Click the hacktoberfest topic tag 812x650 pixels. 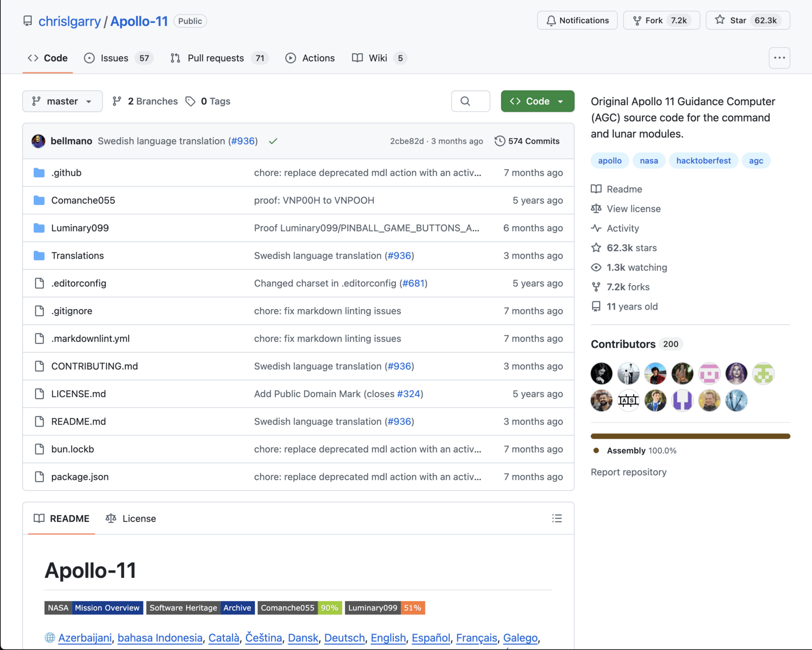[x=703, y=161]
